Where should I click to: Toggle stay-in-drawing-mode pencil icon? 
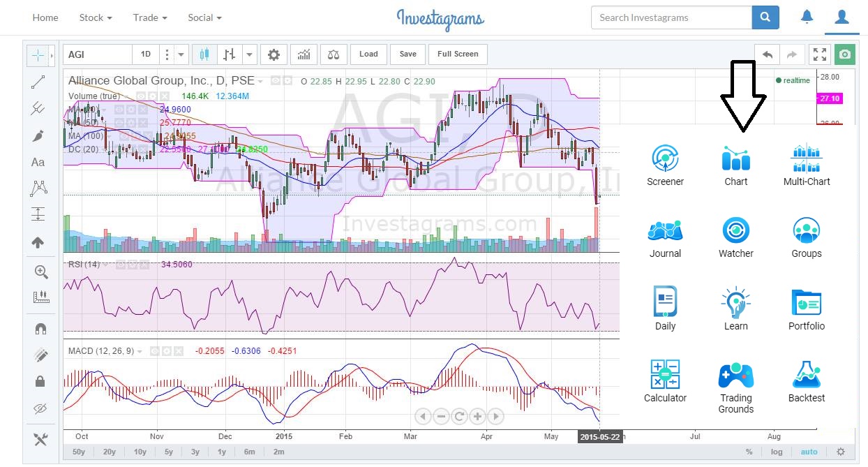[40, 355]
